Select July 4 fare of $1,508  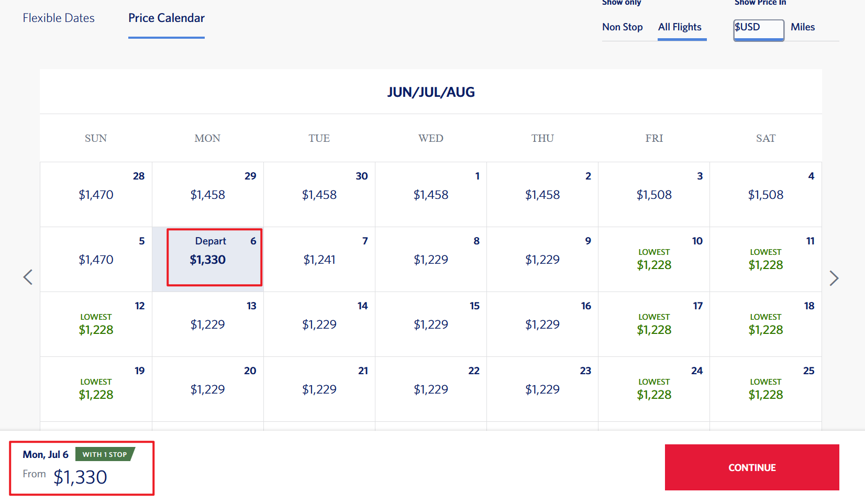pyautogui.click(x=766, y=194)
